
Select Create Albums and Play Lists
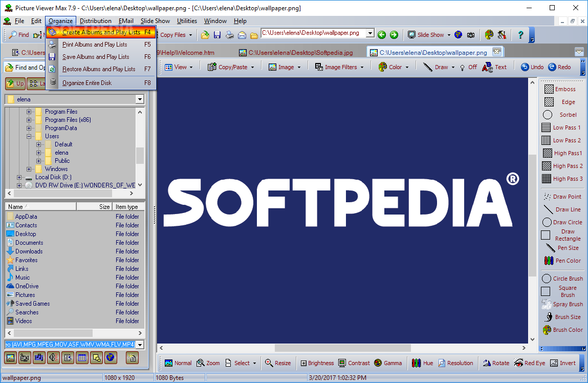coord(101,32)
